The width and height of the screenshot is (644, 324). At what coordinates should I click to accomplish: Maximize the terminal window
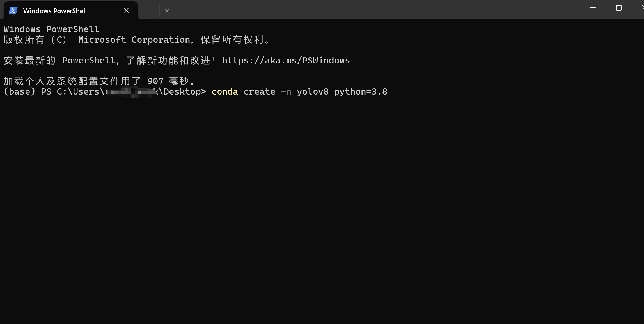tap(618, 8)
